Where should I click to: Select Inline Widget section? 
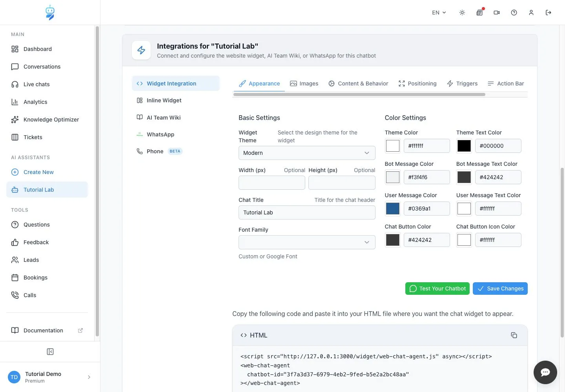point(176,100)
